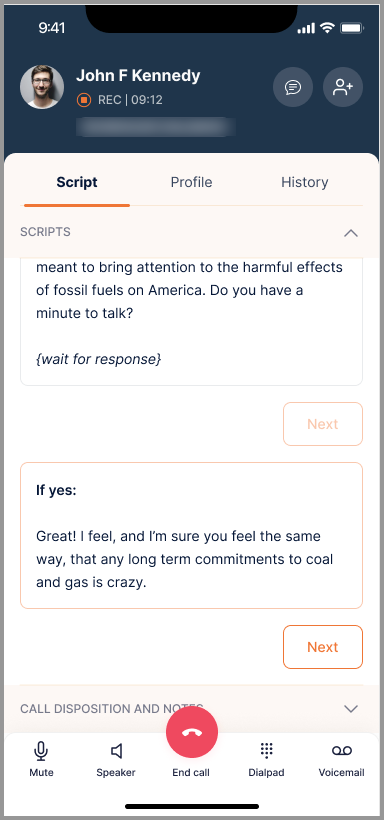Select the Script tab

[77, 182]
